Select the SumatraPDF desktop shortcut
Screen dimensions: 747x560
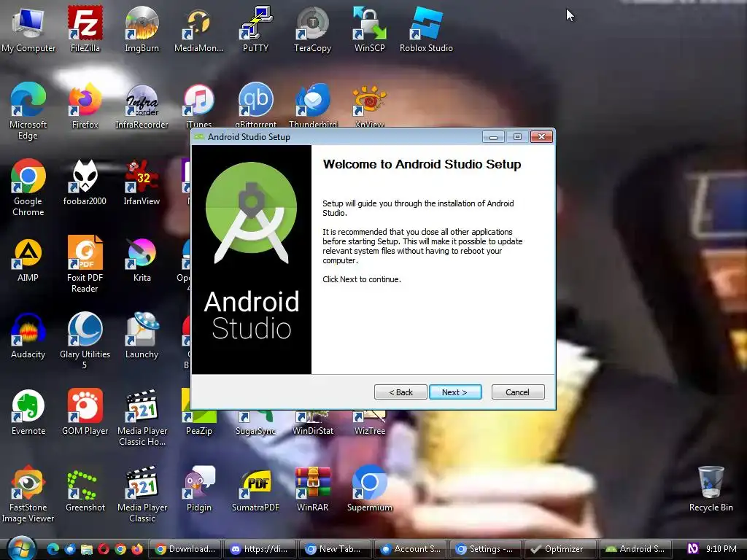[255, 489]
